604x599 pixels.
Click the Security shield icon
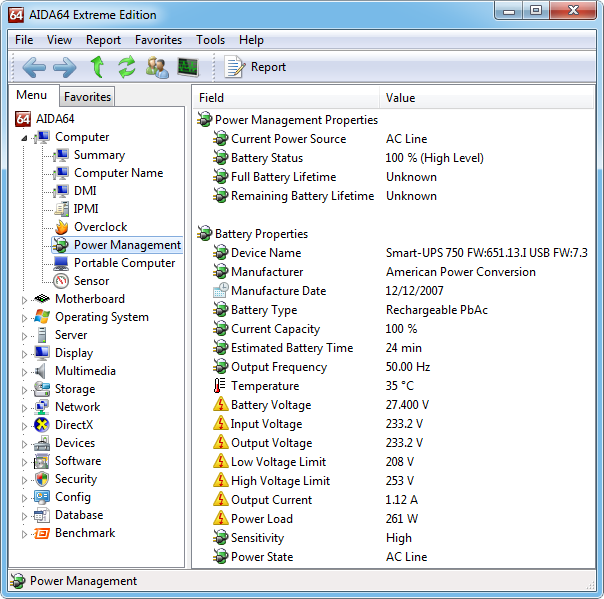(42, 479)
